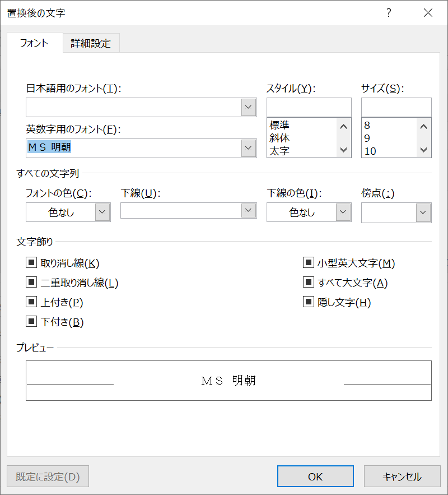The image size is (448, 495).
Task: Enable 隠し文字 checkbox
Action: coord(309,302)
